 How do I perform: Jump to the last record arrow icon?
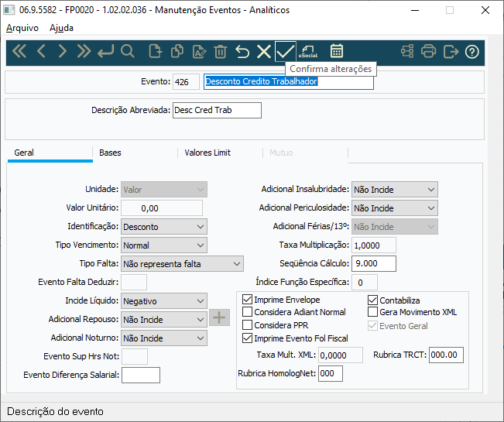click(x=84, y=52)
